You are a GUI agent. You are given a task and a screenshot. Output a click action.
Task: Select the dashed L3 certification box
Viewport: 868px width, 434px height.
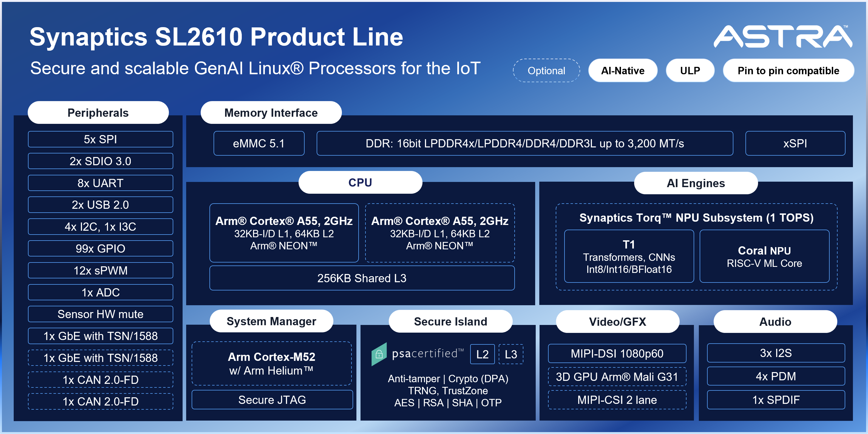511,354
